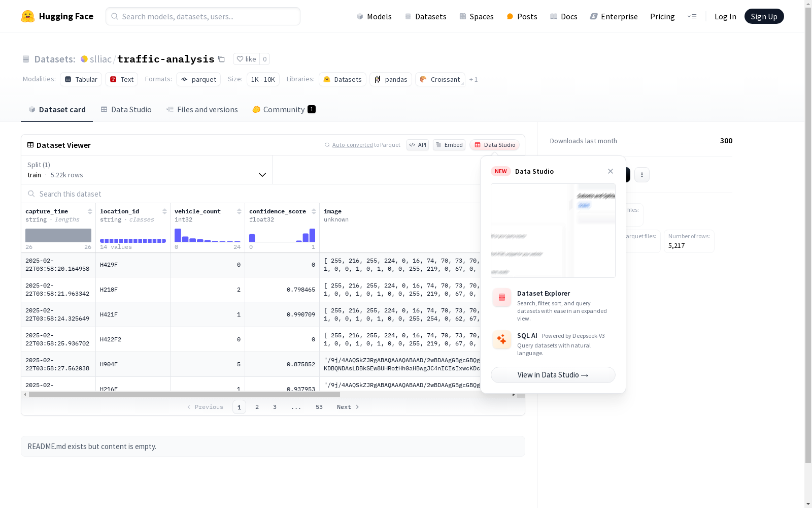The image size is (812, 508).
Task: Open the Posts menu item
Action: pos(522,16)
